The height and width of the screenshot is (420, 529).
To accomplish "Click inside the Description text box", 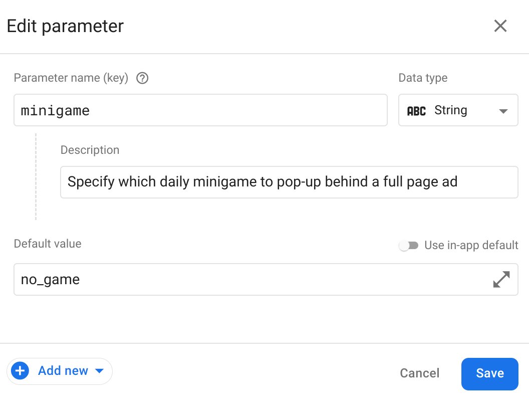I will tap(289, 182).
